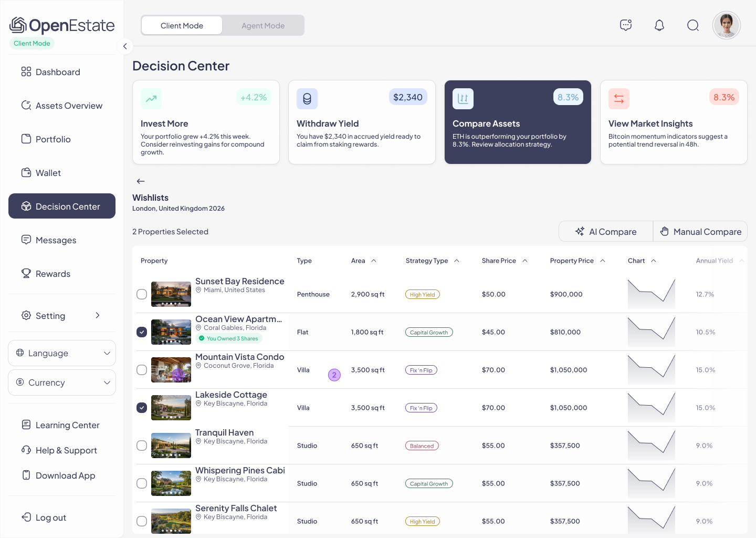Click the Setting gear icon
Screen dimensions: 756x538
[x=26, y=315]
